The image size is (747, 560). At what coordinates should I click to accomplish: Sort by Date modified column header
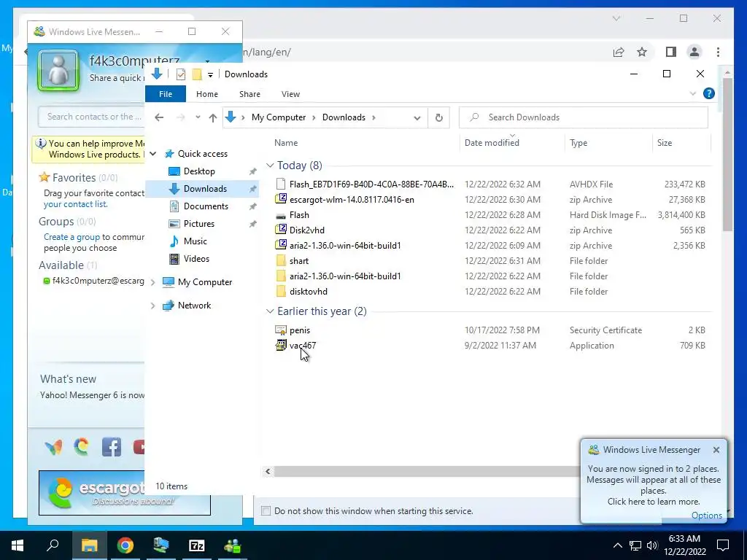(492, 142)
